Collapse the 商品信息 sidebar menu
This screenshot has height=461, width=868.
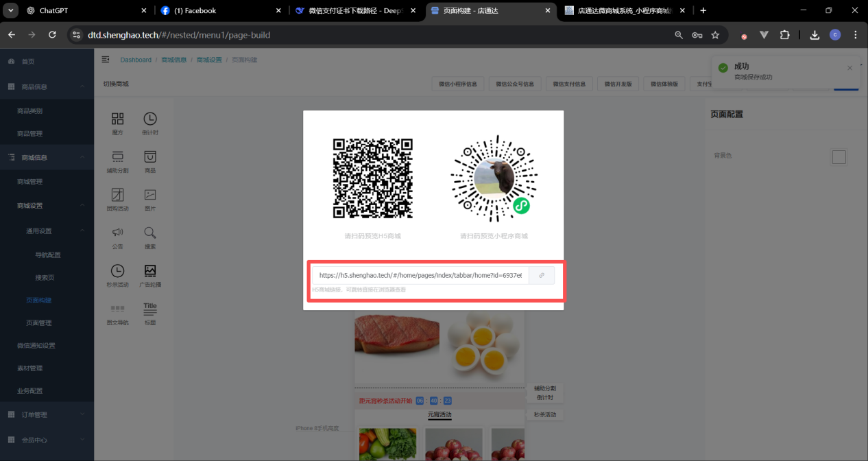pyautogui.click(x=82, y=86)
